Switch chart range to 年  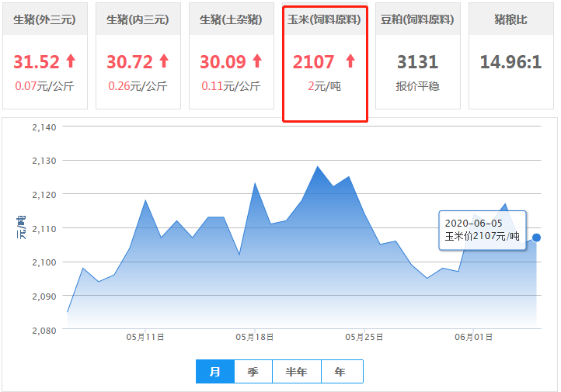[340, 372]
